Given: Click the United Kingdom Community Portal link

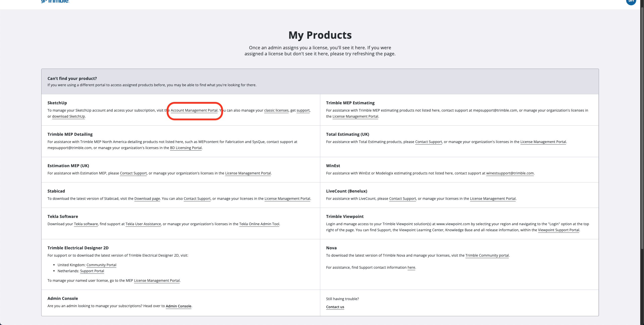Looking at the screenshot, I should [101, 265].
